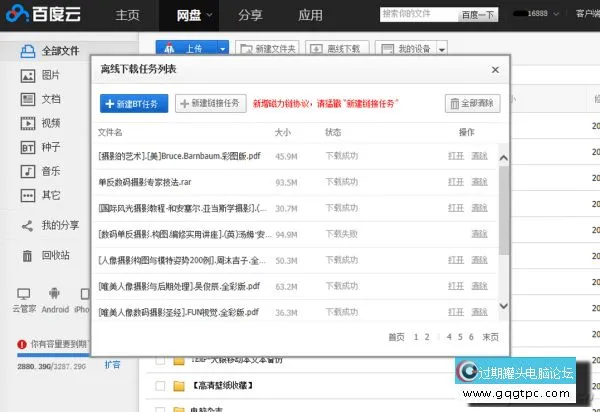
Task: Click the 新建BT任务 button
Action: pos(134,104)
